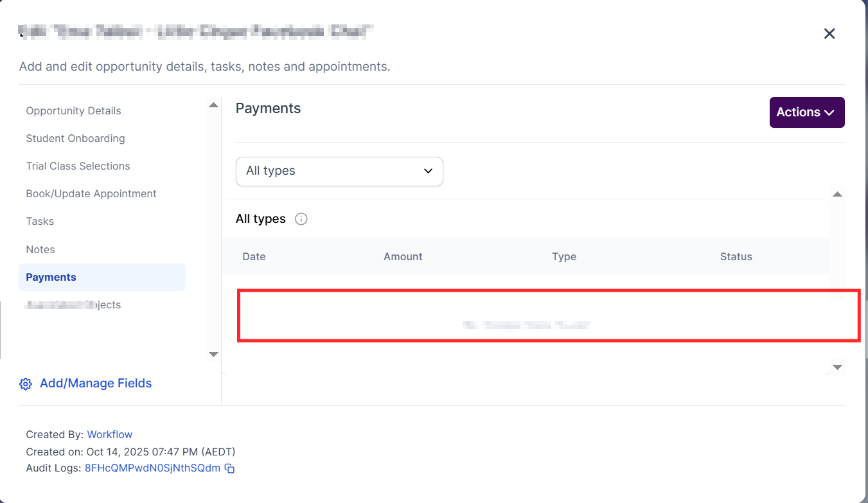
Task: Close the opportunity edit dialog
Action: pyautogui.click(x=829, y=33)
